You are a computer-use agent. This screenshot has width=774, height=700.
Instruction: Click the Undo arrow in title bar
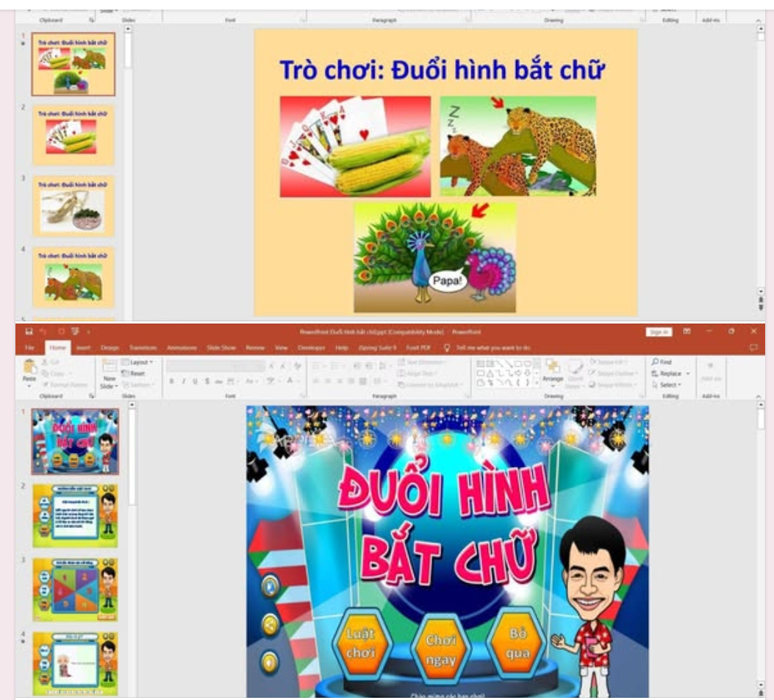tap(43, 332)
